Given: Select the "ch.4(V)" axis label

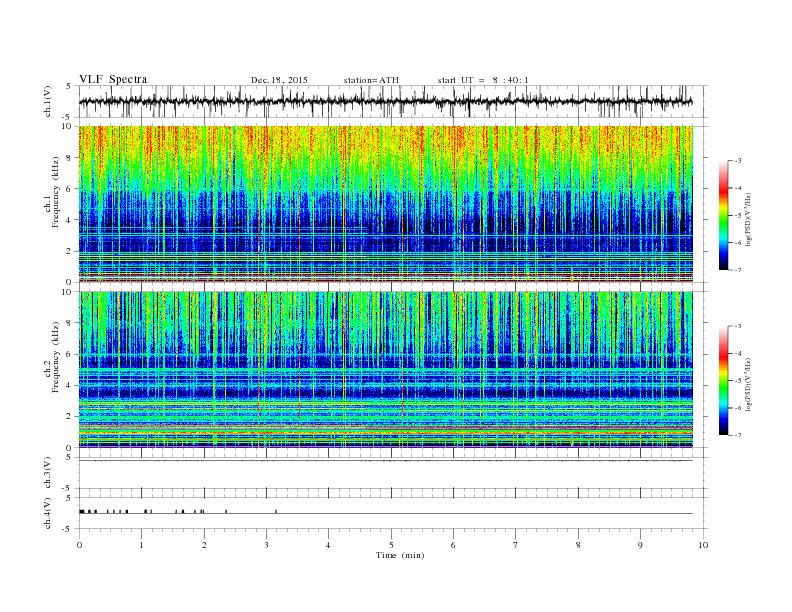Looking at the screenshot, I should click(x=48, y=514).
